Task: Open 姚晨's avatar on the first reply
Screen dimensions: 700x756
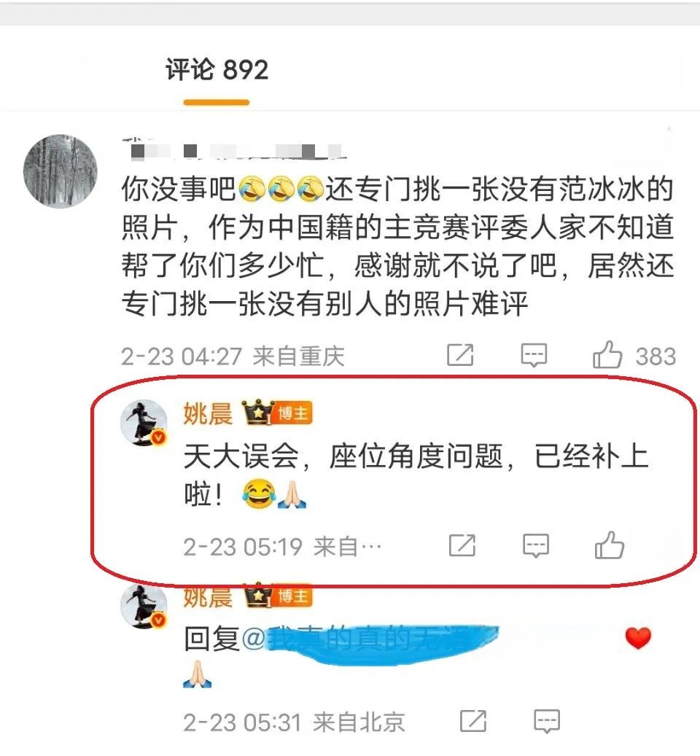Action: tap(143, 422)
